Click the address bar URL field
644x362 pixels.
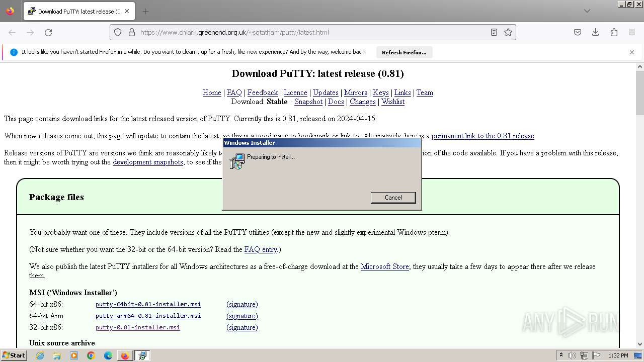click(x=312, y=32)
